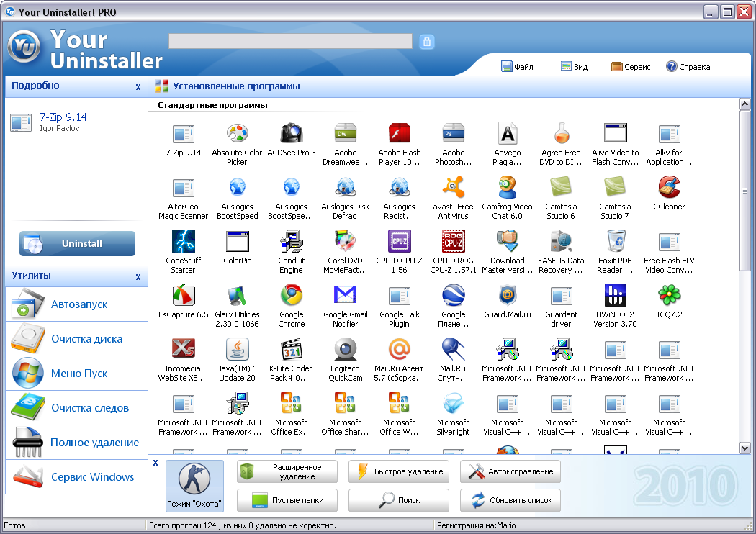Screen dimensions: 756x534
Task: Open Меню Пуск utility
Action: point(76,374)
